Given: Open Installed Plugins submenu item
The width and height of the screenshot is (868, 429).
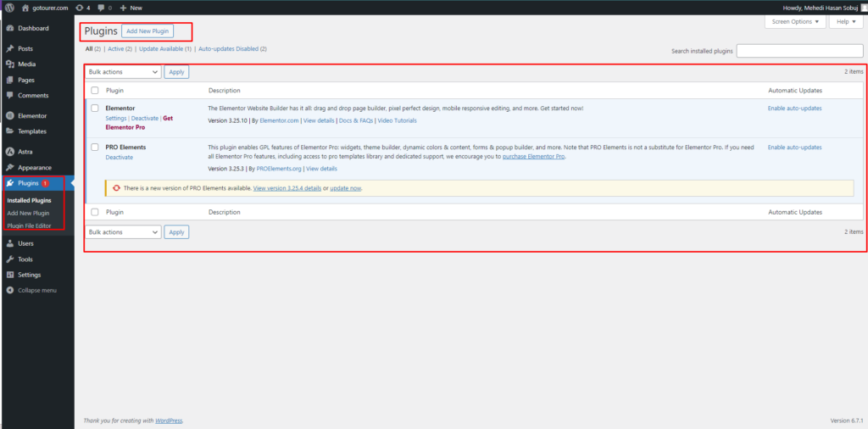Looking at the screenshot, I should pyautogui.click(x=30, y=200).
